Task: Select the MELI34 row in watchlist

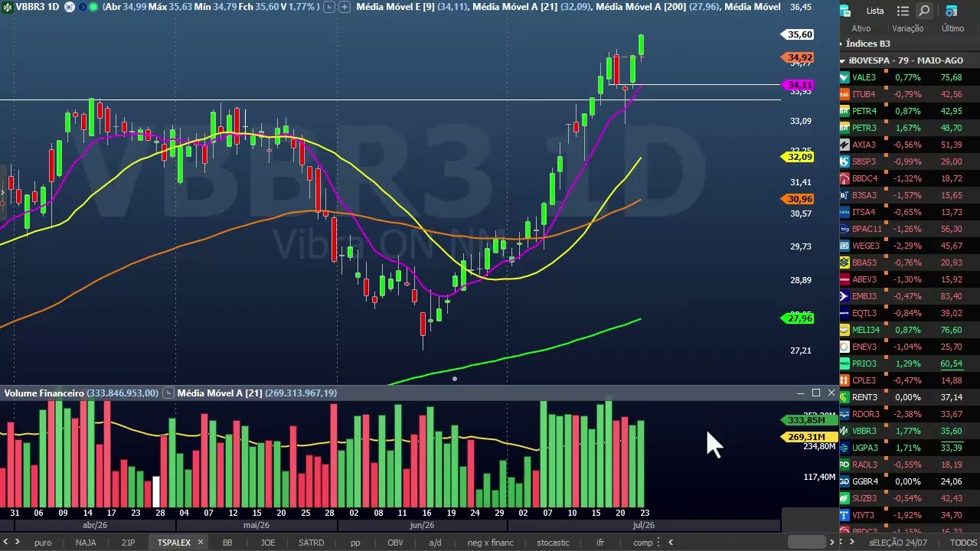Action: (x=910, y=330)
